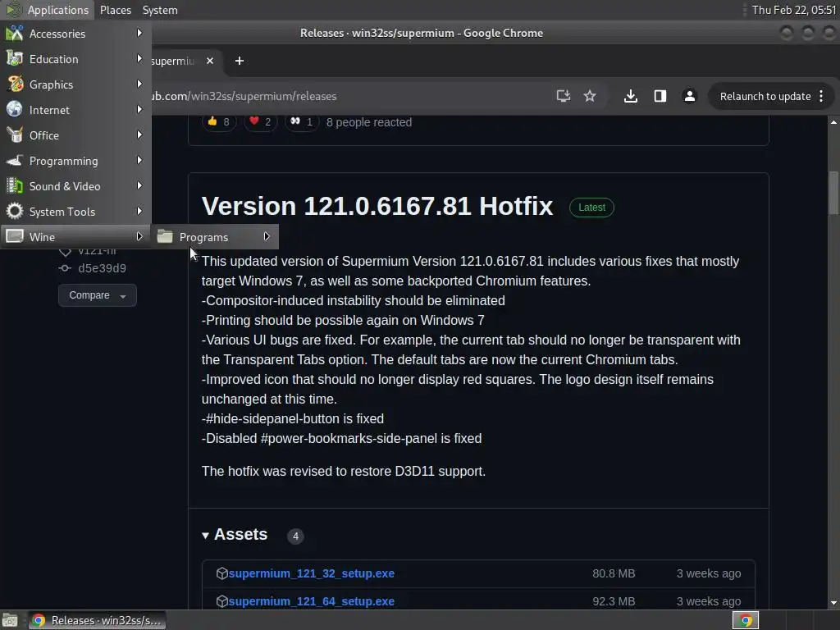This screenshot has height=630, width=840.
Task: Open the Places panel menu
Action: (115, 10)
